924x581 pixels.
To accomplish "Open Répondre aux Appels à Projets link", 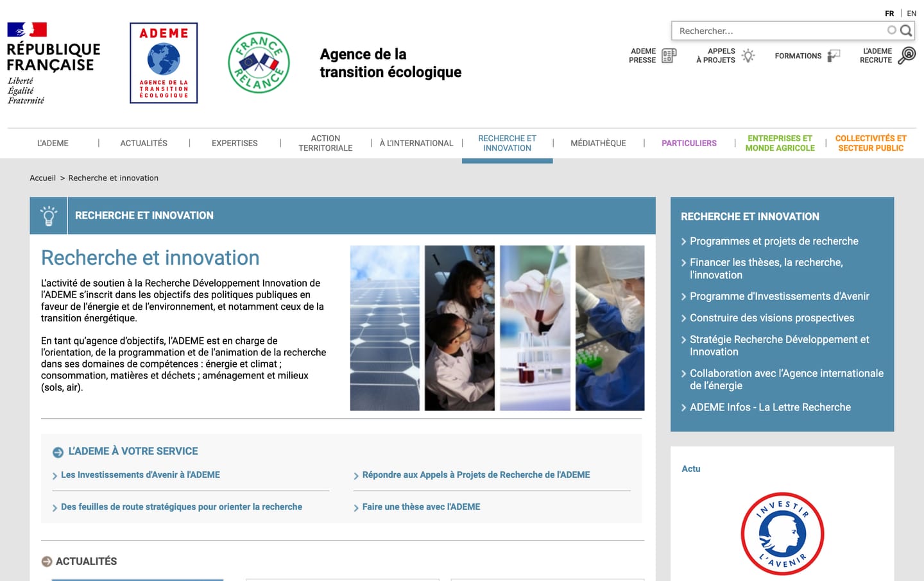I will [476, 475].
